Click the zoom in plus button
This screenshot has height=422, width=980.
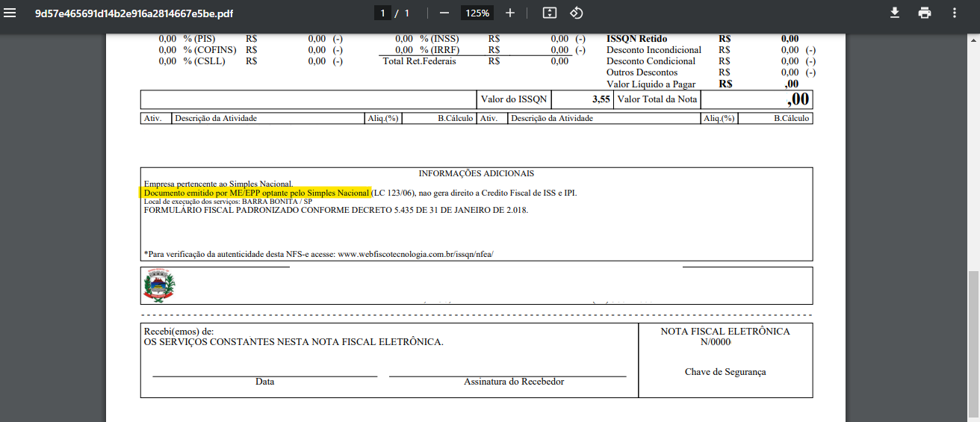tap(510, 13)
